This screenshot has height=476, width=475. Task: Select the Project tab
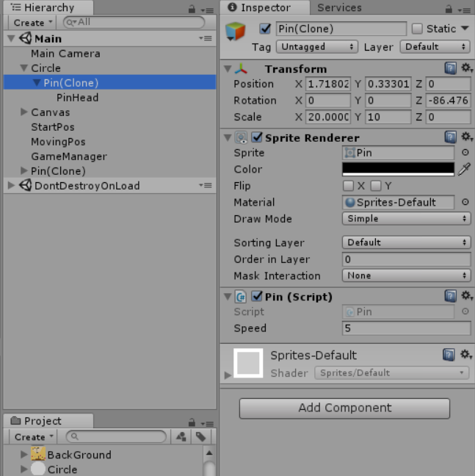pos(48,421)
